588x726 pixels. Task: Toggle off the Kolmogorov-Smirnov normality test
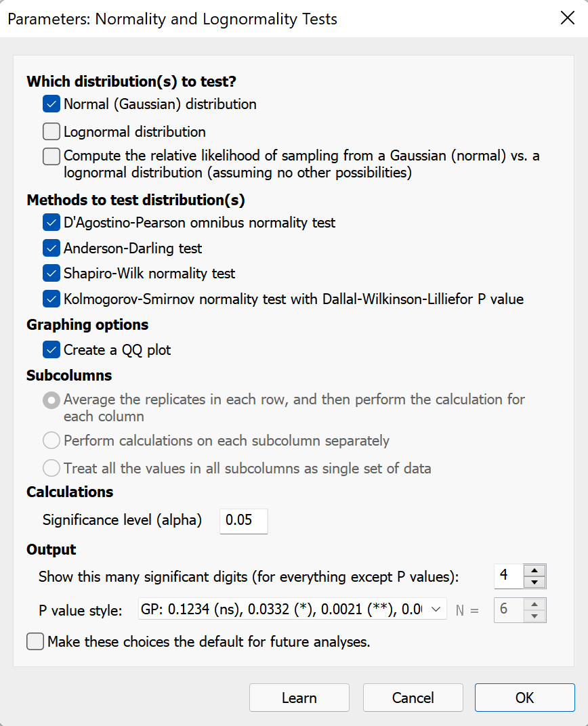[x=51, y=298]
